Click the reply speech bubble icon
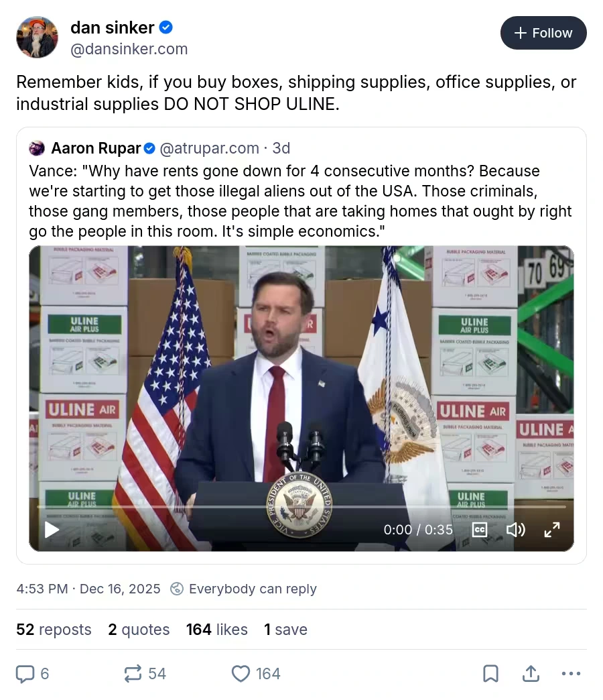 tap(25, 673)
